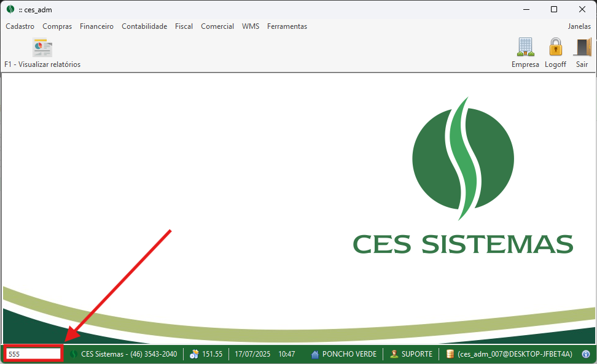
Task: Open the WMS menu
Action: tap(251, 26)
